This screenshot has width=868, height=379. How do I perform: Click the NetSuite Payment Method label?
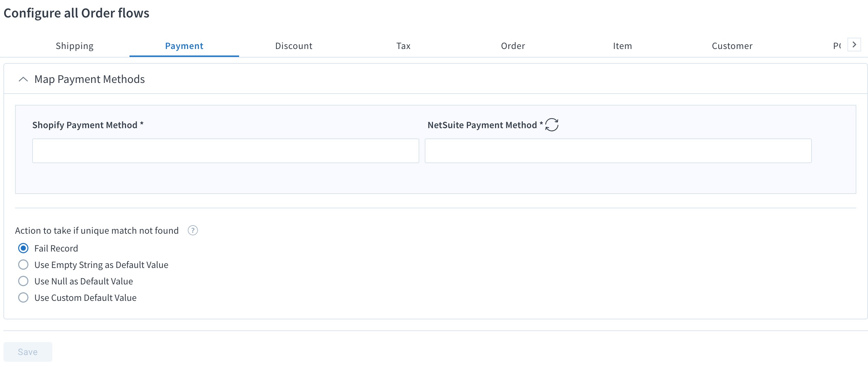pyautogui.click(x=485, y=125)
